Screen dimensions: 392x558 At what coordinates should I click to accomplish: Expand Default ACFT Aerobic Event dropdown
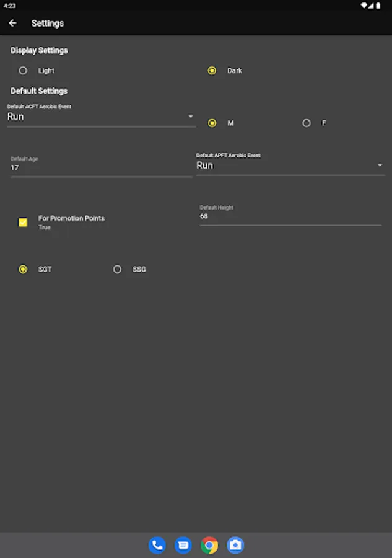pos(101,117)
